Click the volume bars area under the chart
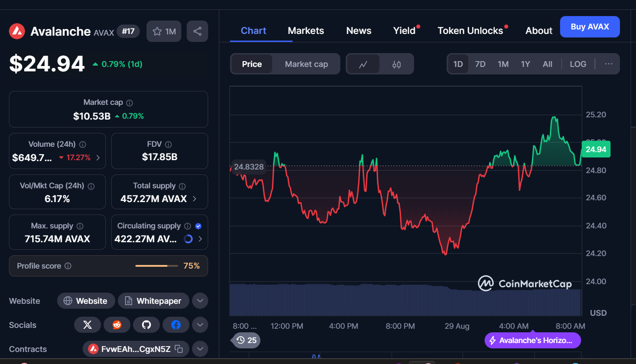636x364 pixels. coord(405,300)
